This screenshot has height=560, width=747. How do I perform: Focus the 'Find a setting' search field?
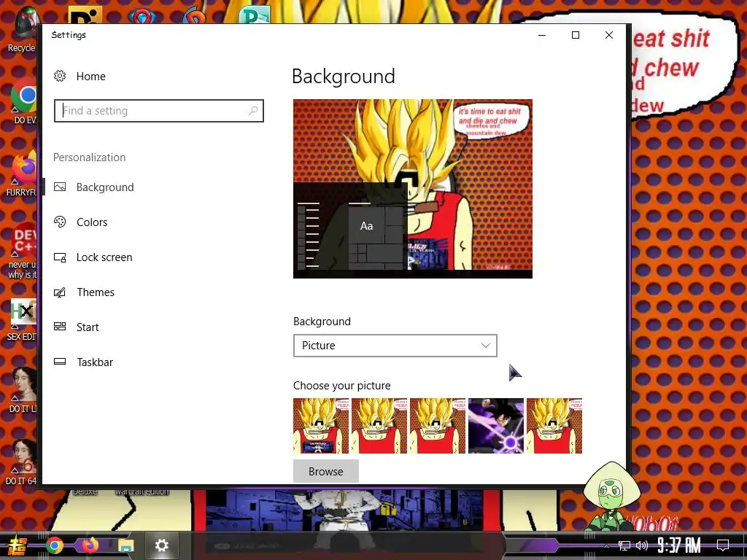(158, 111)
